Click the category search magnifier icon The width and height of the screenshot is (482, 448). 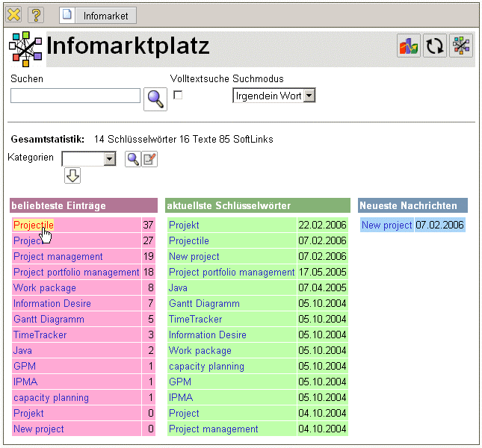pos(132,158)
